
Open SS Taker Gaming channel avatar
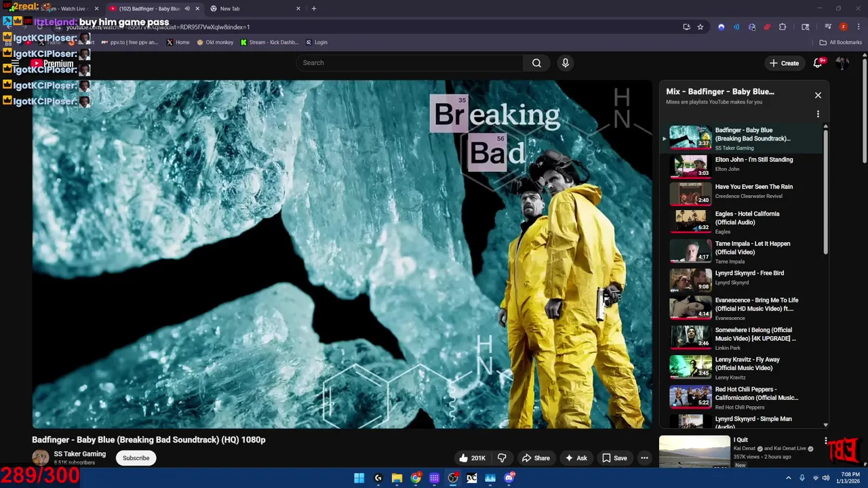coord(41,457)
